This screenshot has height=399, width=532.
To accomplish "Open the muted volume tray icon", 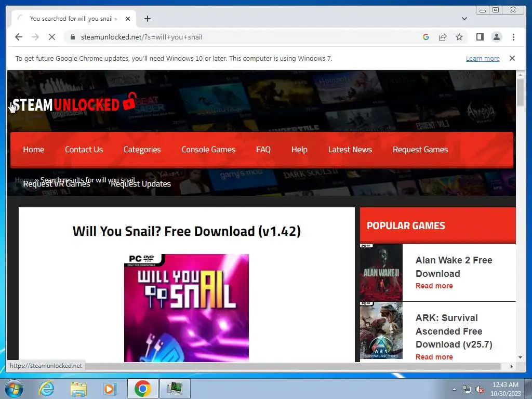I will click(480, 389).
